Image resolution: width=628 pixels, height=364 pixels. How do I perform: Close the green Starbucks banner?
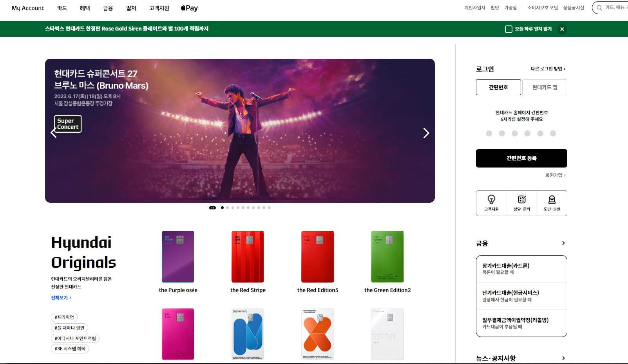pyautogui.click(x=562, y=29)
